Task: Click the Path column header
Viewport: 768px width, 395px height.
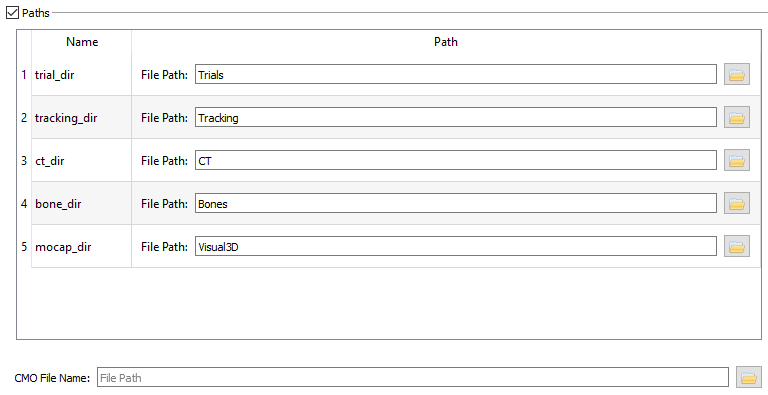Action: pos(446,42)
